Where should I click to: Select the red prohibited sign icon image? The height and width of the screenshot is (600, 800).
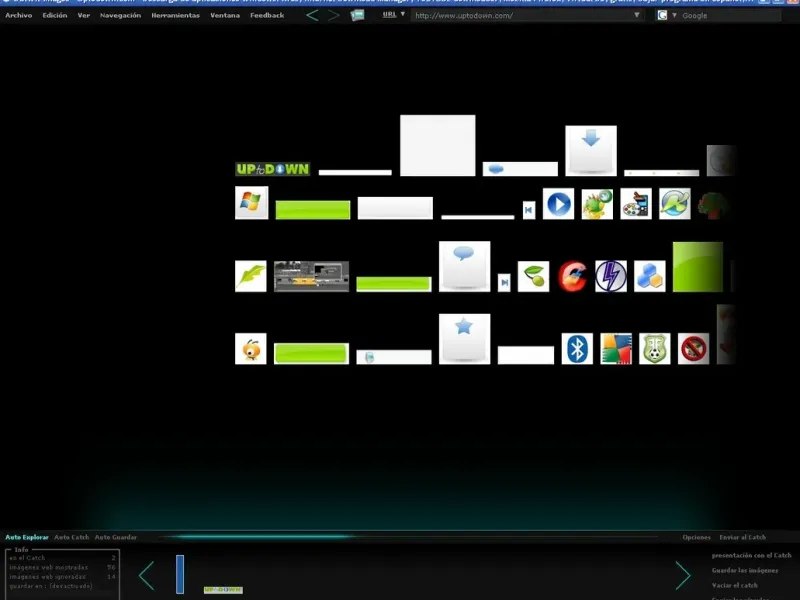point(693,348)
